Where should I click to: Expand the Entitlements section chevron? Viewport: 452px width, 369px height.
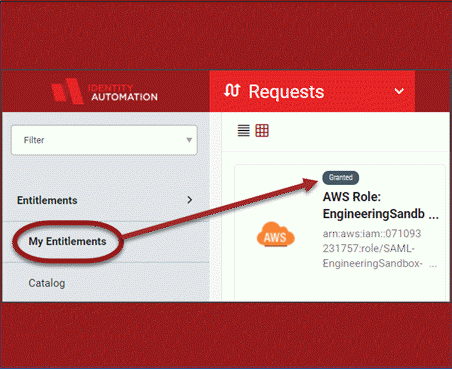click(190, 200)
